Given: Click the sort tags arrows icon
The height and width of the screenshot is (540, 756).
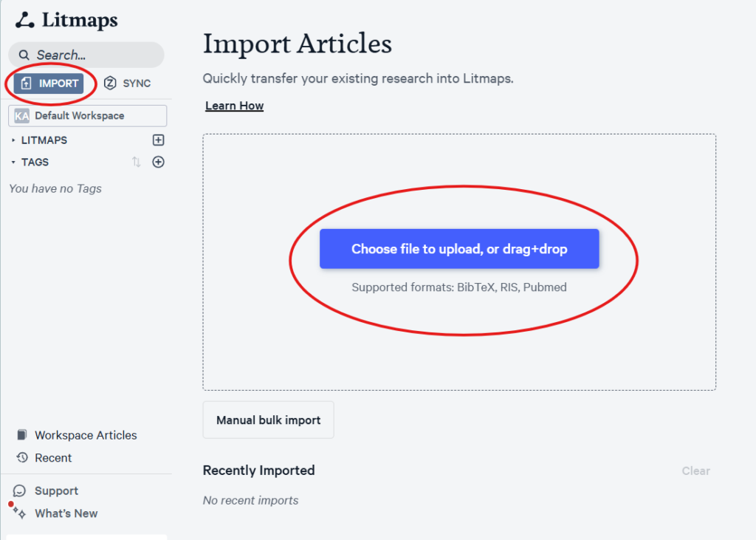Looking at the screenshot, I should 137,162.
